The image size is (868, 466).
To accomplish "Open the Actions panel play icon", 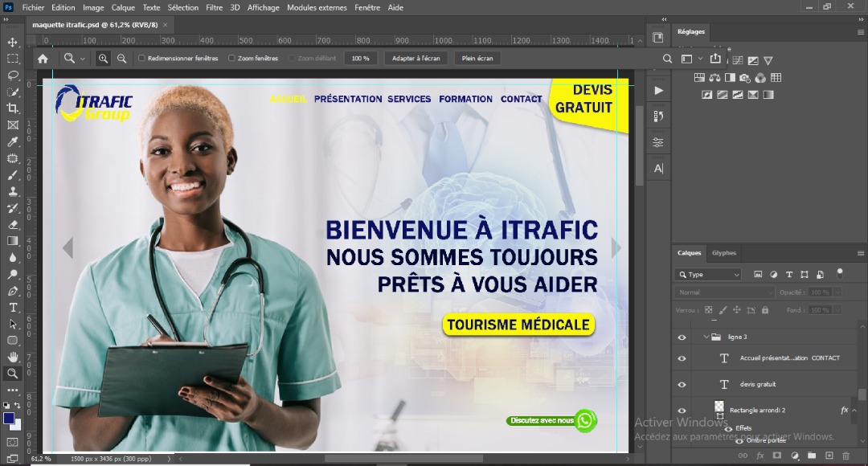I will [658, 91].
